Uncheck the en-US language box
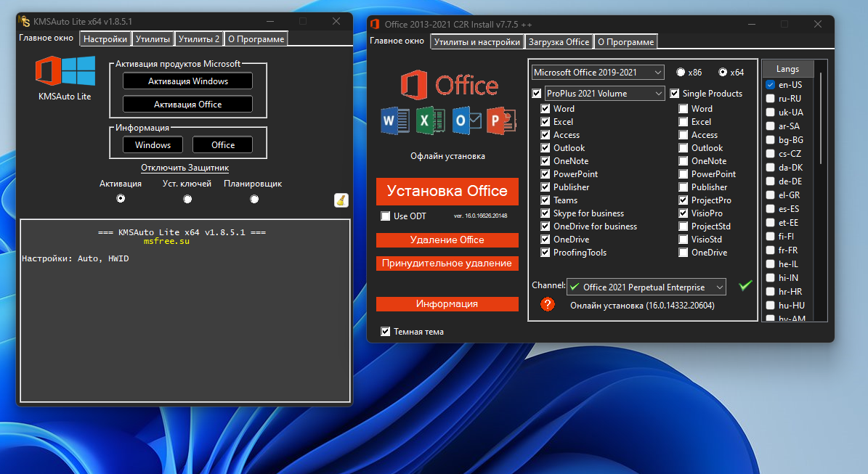 tap(770, 85)
